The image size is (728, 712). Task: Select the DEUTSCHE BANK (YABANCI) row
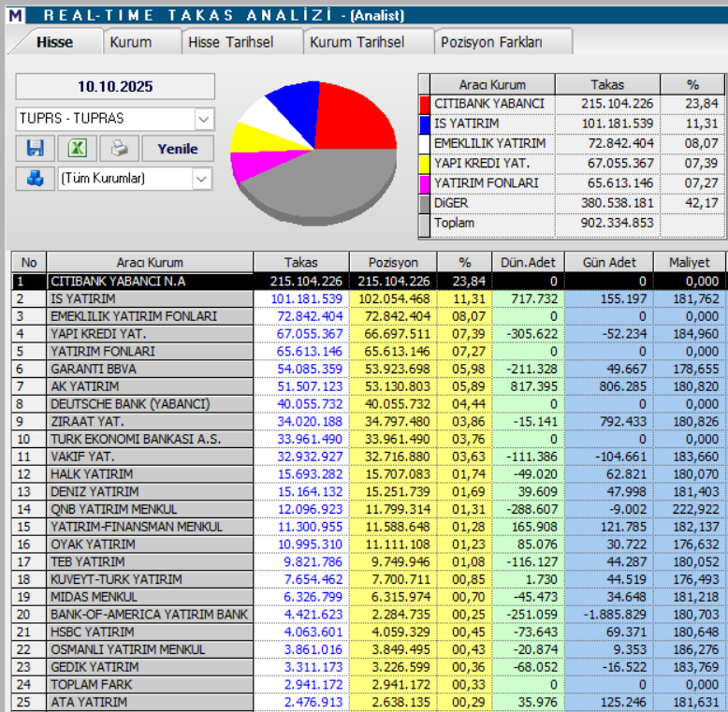[369, 404]
